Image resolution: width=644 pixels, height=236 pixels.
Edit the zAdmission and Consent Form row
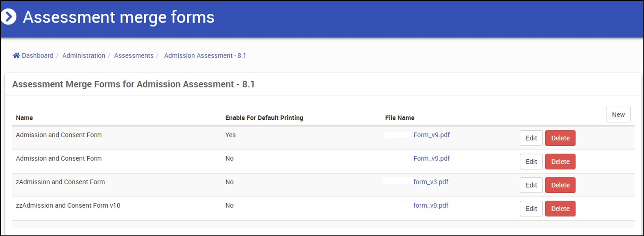pos(531,185)
